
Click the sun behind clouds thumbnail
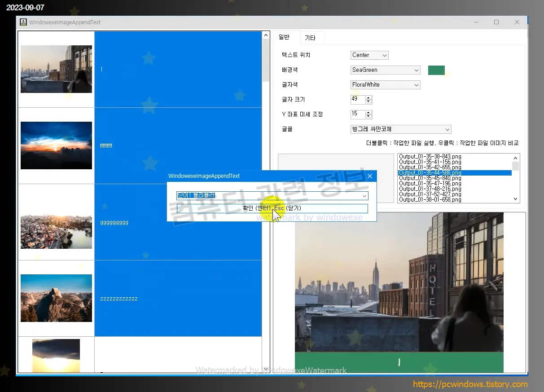[56, 356]
